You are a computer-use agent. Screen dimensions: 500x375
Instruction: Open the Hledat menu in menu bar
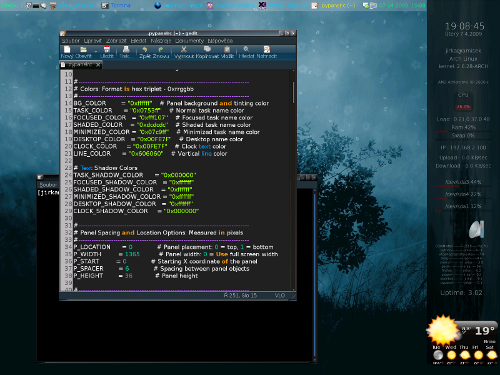pyautogui.click(x=138, y=41)
